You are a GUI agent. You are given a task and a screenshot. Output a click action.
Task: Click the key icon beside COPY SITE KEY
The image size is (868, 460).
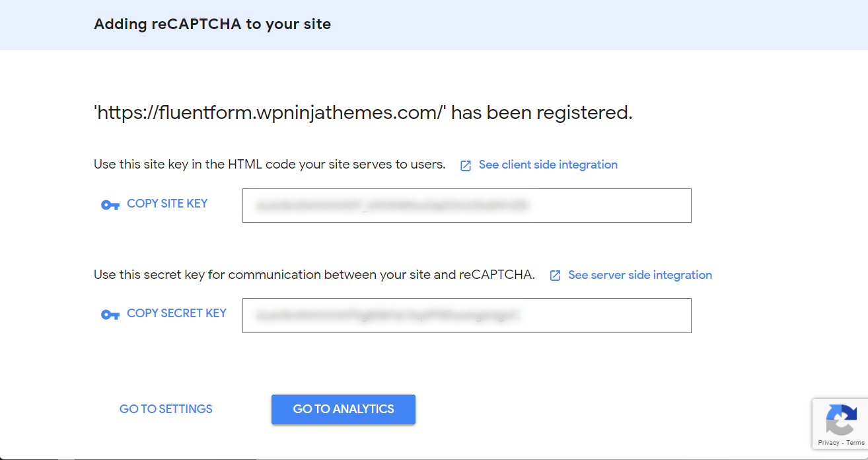110,205
